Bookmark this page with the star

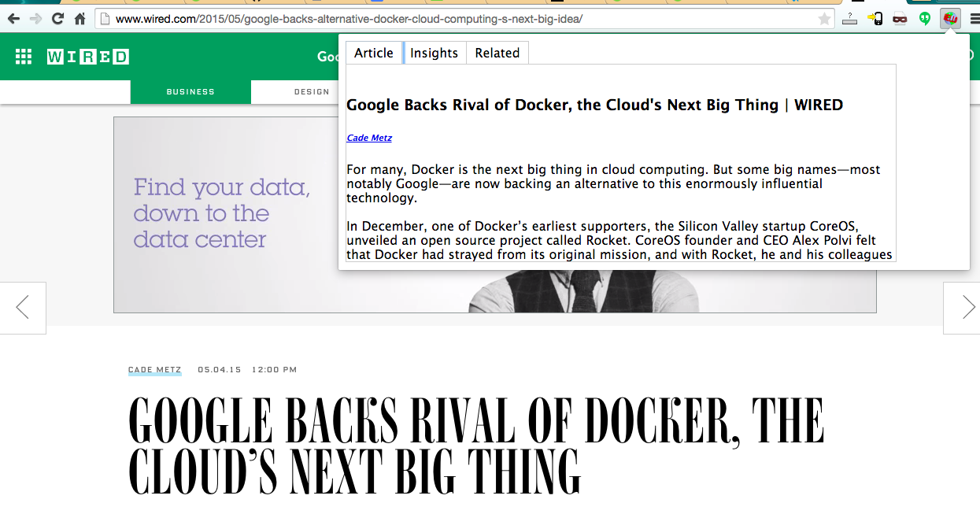click(x=824, y=18)
